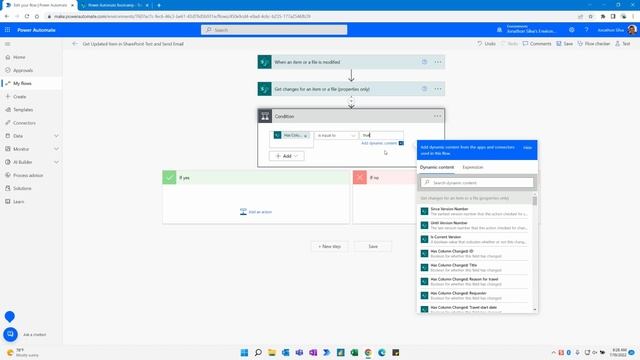Open the Environments picker icon
Viewport: 640px width, 360px height.
[x=499, y=30]
